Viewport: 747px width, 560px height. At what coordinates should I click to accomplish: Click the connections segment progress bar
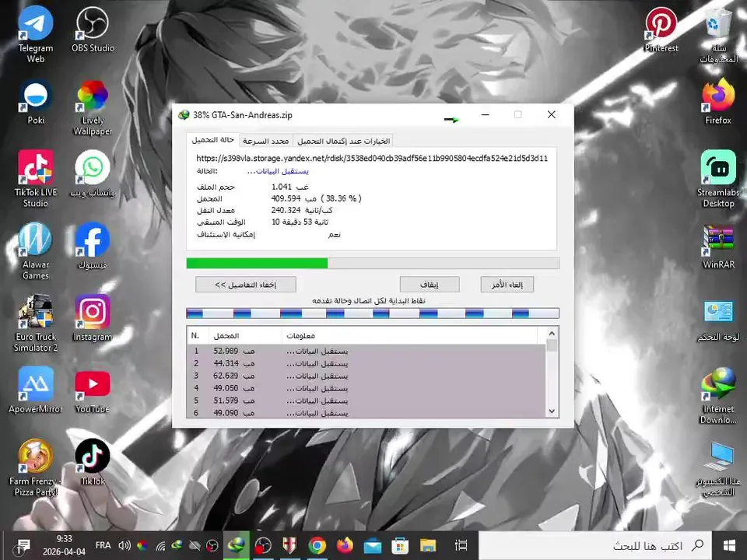coord(373,313)
